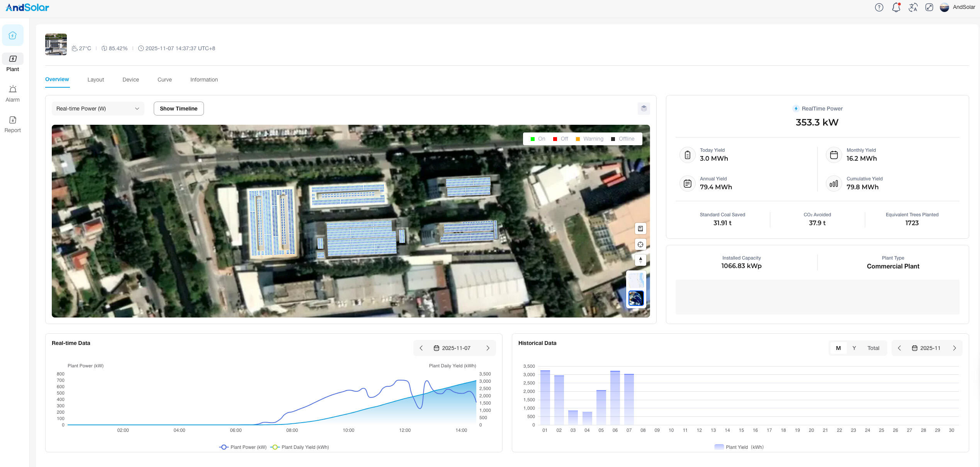The width and height of the screenshot is (980, 467).
Task: Switch to the Layout tab
Action: click(x=95, y=80)
